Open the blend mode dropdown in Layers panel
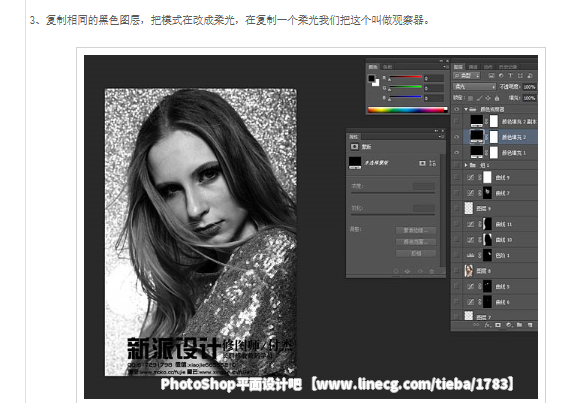Viewport: 569px width, 403px height. 474,87
